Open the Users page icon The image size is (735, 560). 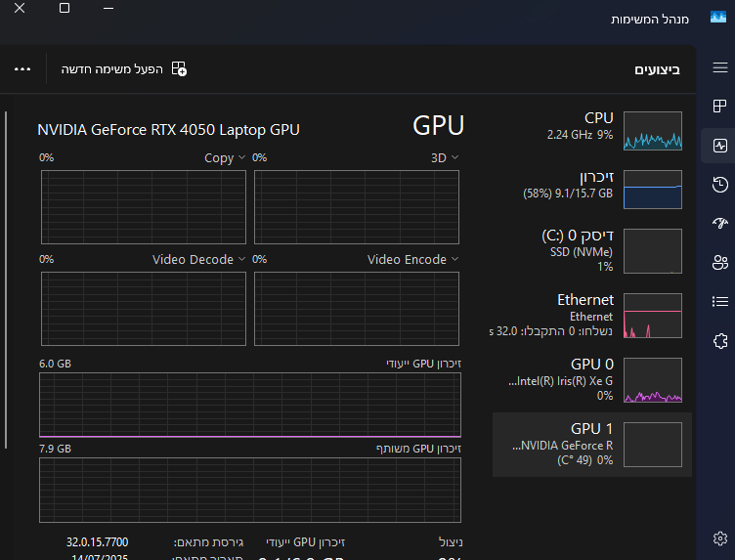[720, 263]
